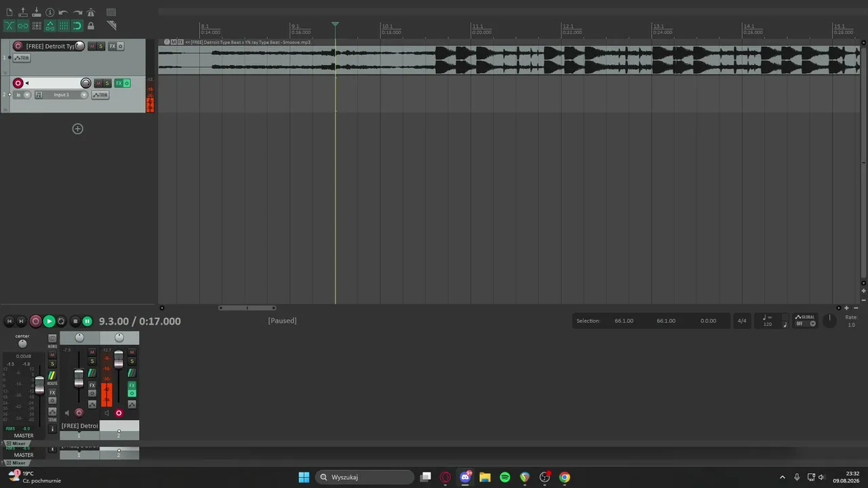The width and height of the screenshot is (868, 488).
Task: Open the green FX button on track 2
Action: pyautogui.click(x=119, y=83)
